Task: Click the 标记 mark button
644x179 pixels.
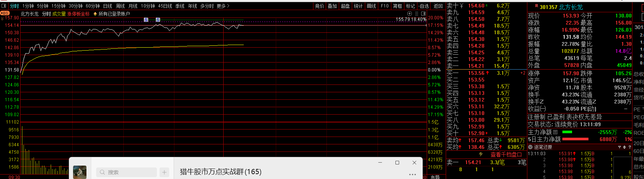Action: coord(410,6)
